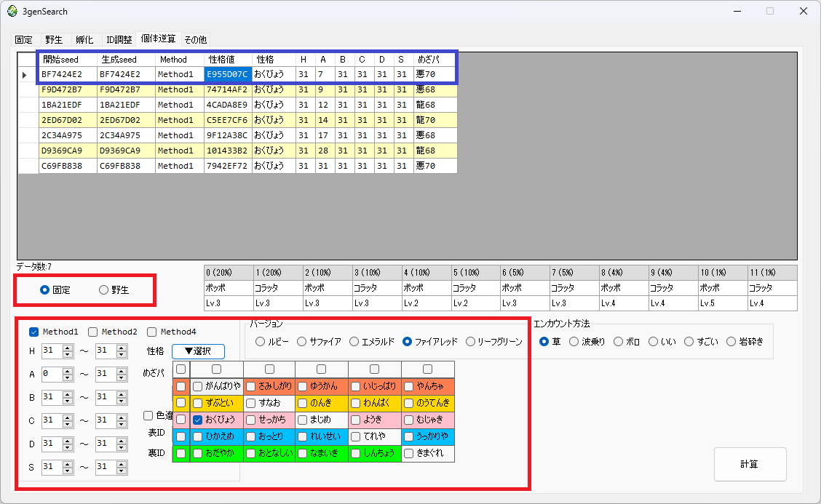Viewport: 821px width, 504px height.
Task: Click the A minimum input field showing 0
Action: pyautogui.click(x=52, y=375)
